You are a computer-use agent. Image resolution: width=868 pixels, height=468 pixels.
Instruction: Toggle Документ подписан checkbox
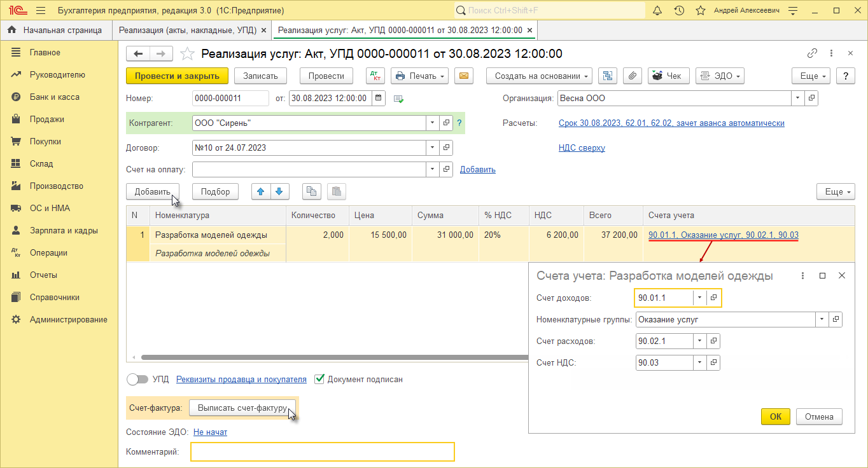[320, 379]
